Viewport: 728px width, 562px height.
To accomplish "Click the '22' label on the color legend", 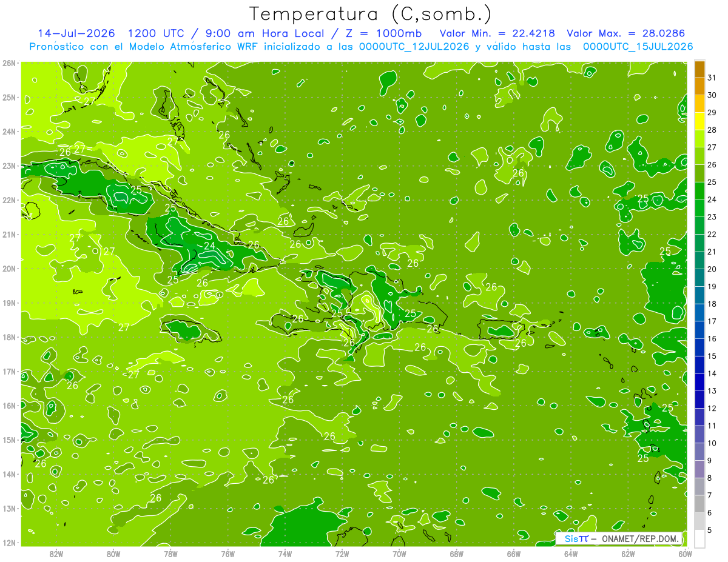I will 712,235.
